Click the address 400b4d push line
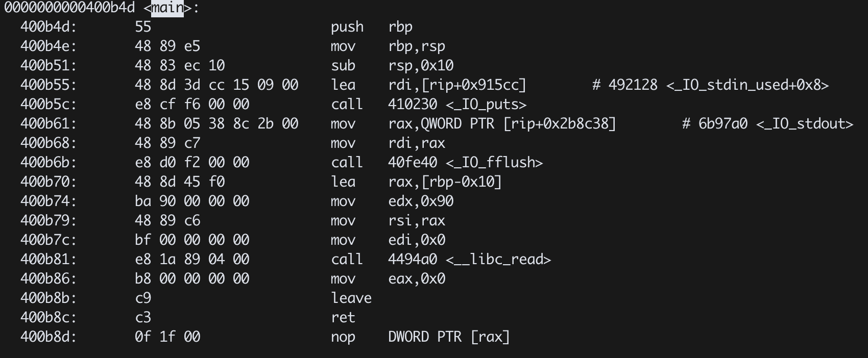Viewport: 868px width, 358px height. point(216,27)
